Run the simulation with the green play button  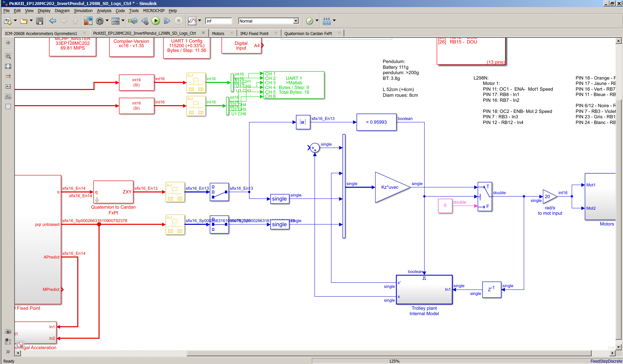[x=156, y=21]
